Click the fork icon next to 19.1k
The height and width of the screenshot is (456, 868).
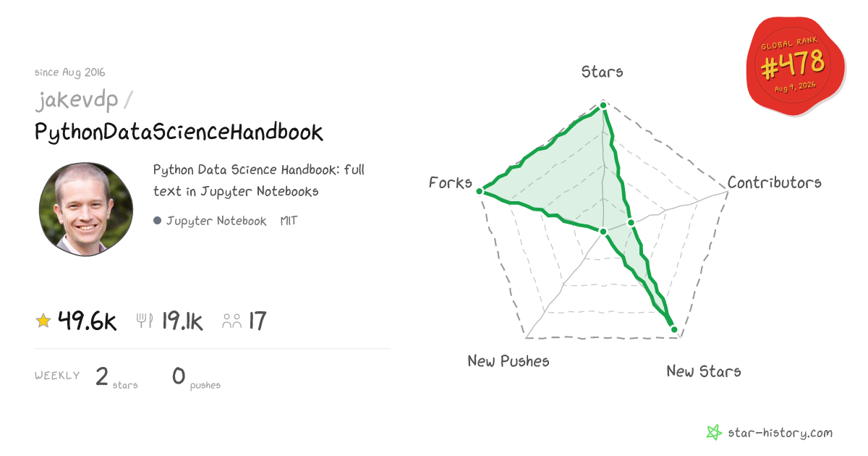click(145, 321)
